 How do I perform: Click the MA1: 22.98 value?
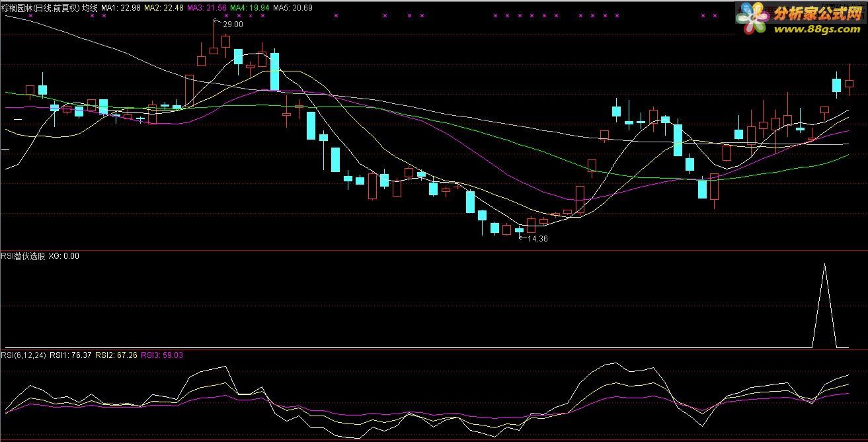click(x=120, y=8)
